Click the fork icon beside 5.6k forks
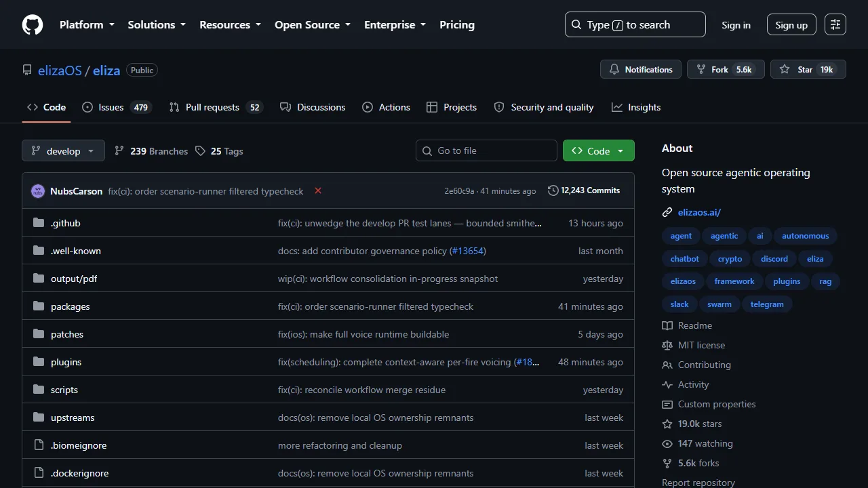 click(x=667, y=463)
